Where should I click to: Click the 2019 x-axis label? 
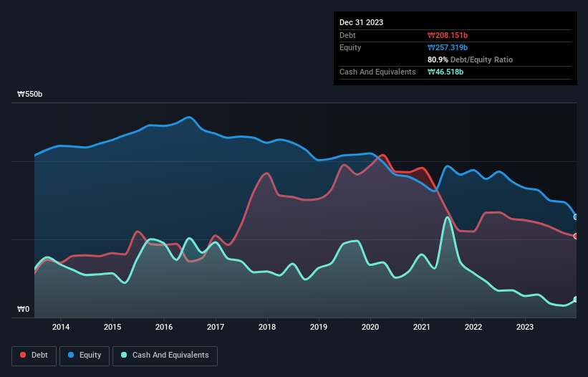tap(319, 327)
